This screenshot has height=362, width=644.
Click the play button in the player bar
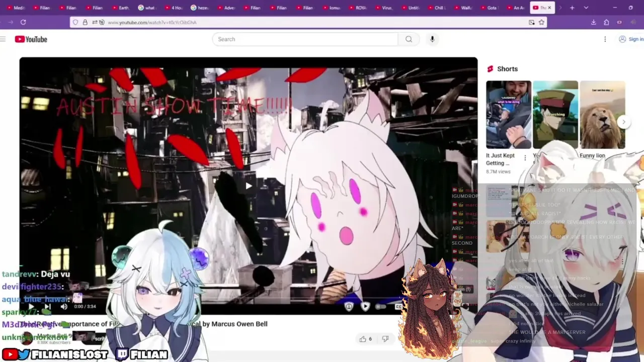tap(31, 306)
